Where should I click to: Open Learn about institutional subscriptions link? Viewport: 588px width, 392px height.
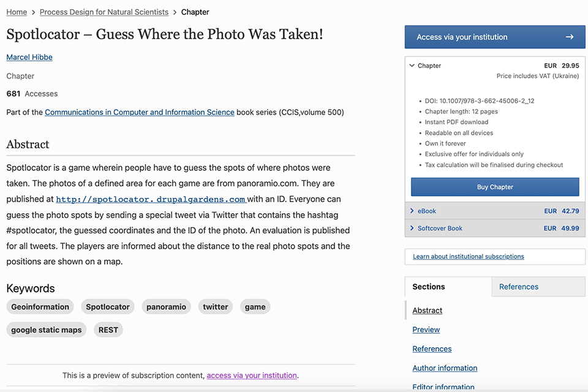point(469,256)
